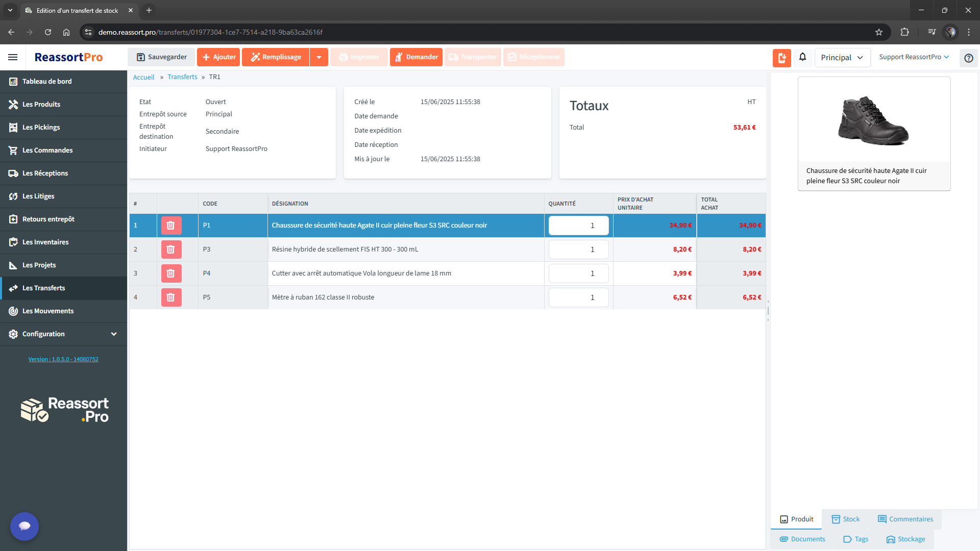Screen dimensions: 980x551
Task: Expand the Configuration menu chevron
Action: 114,334
